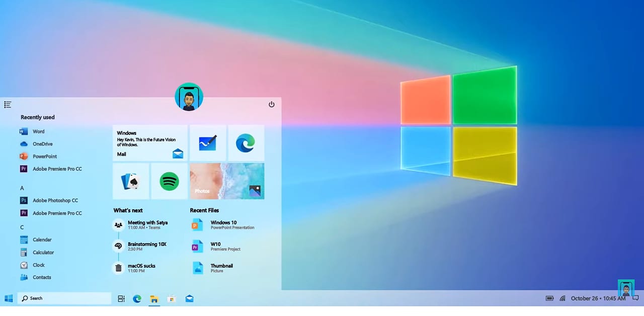The image size is (644, 316).
Task: Open the Contacts app
Action: pos(35,277)
